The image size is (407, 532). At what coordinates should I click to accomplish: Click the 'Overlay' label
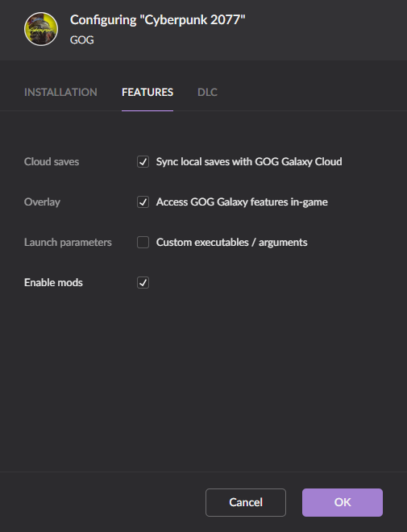coord(43,202)
